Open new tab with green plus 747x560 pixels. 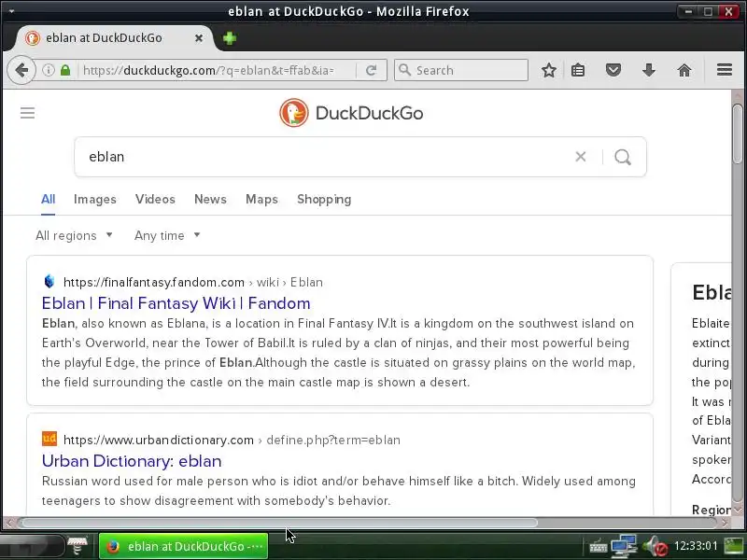230,38
